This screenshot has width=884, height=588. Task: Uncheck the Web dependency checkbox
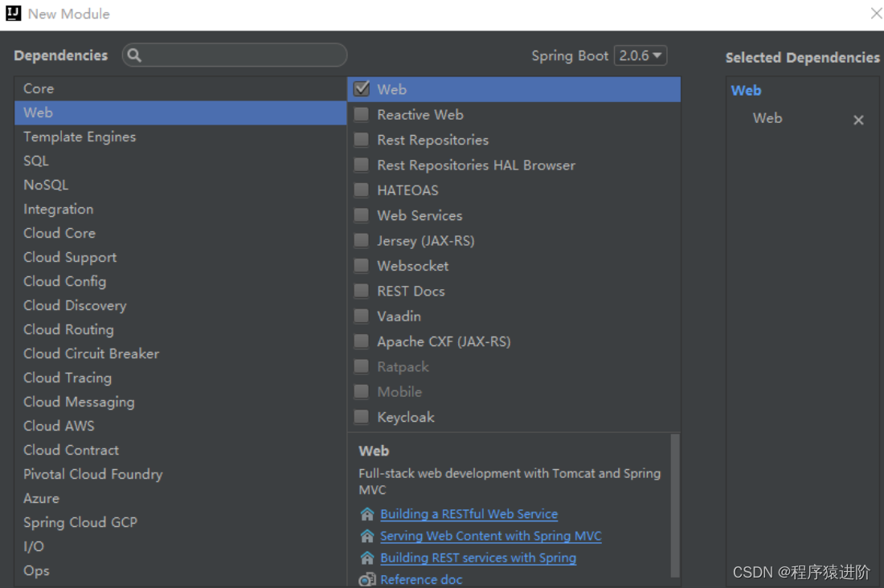pyautogui.click(x=362, y=89)
